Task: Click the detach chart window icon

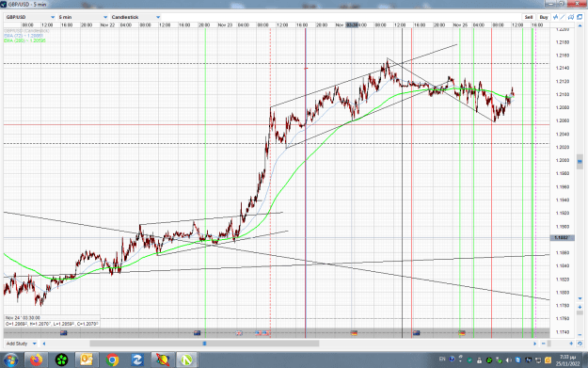Action: [x=580, y=17]
